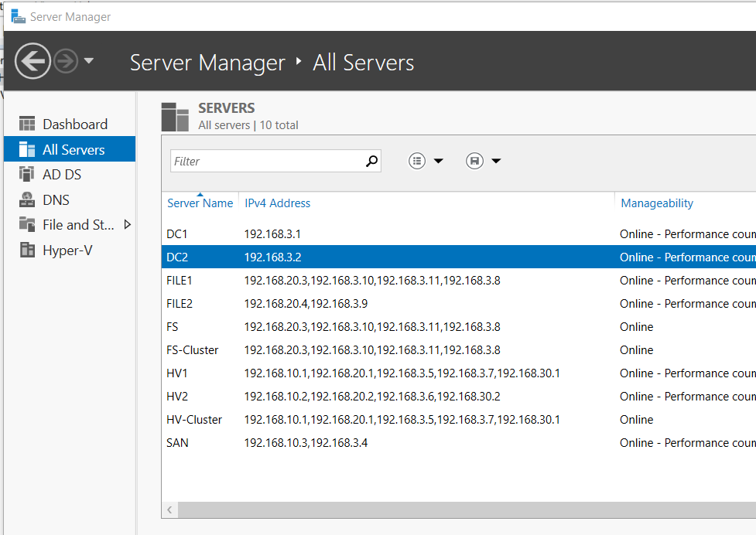Click the Manageability status of SAN
Viewport: 756px width, 535px height.
(688, 442)
